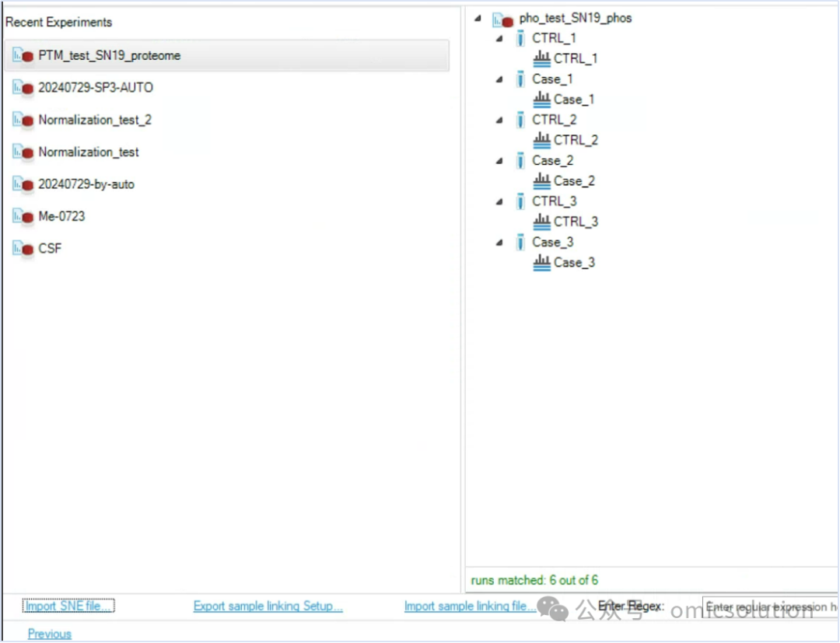The image size is (840, 643).
Task: Click the Case_1 run spectrum icon
Action: (x=541, y=99)
